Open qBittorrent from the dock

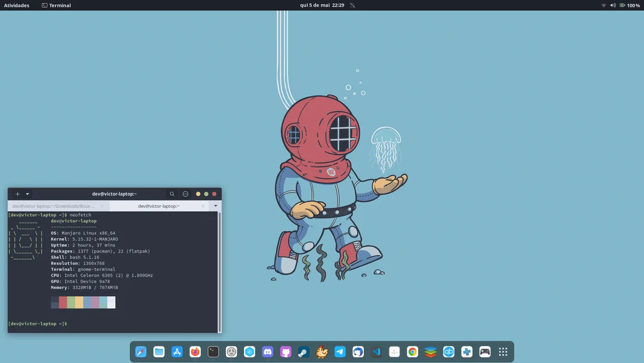(448, 352)
